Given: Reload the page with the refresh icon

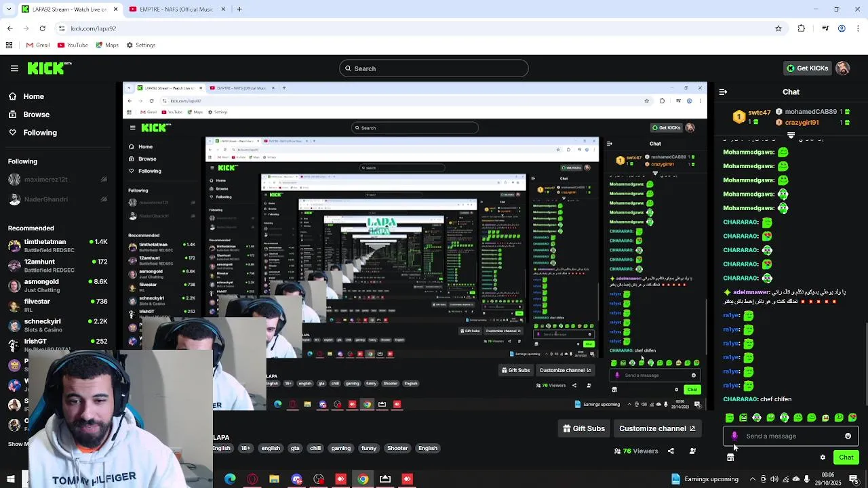Looking at the screenshot, I should pyautogui.click(x=42, y=28).
